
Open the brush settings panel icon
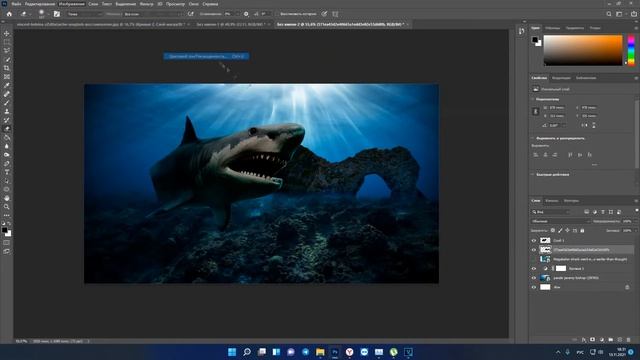57,14
